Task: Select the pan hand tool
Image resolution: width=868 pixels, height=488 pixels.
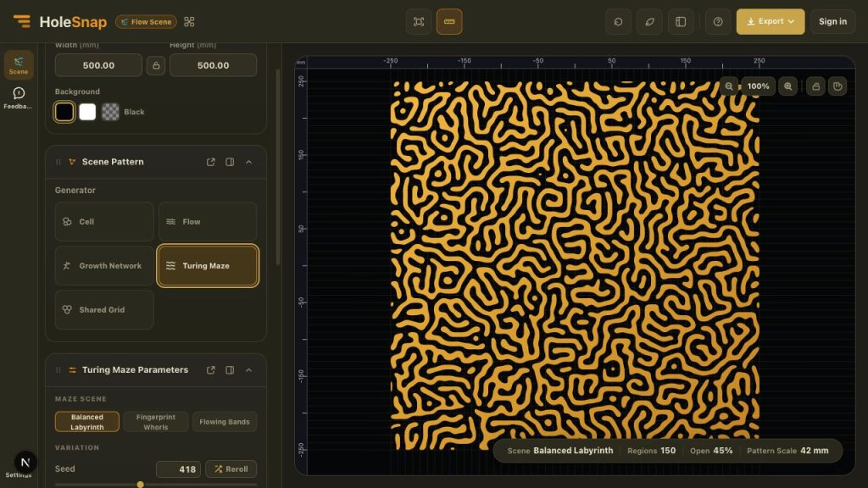Action: pos(837,86)
